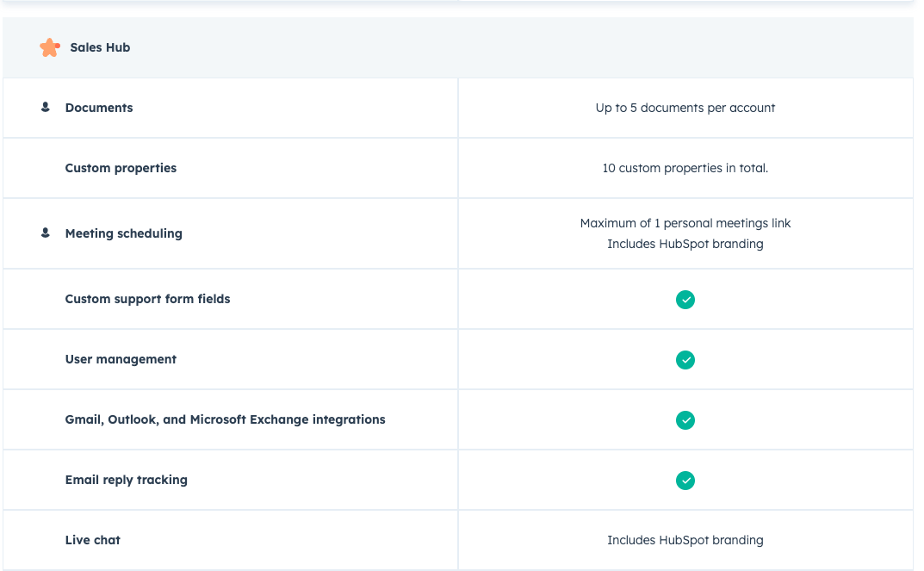Open the User management feature label

121,359
